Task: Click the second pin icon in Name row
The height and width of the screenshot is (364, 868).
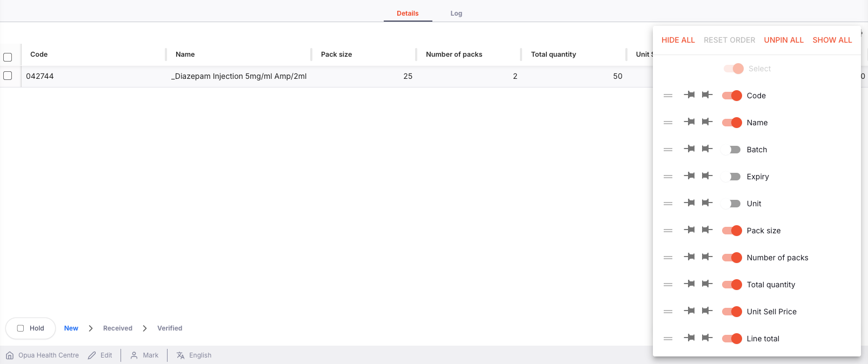Action: [707, 122]
